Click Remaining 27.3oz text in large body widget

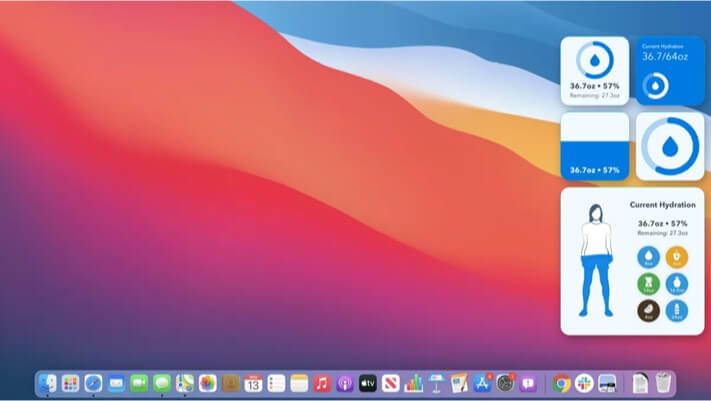662,233
